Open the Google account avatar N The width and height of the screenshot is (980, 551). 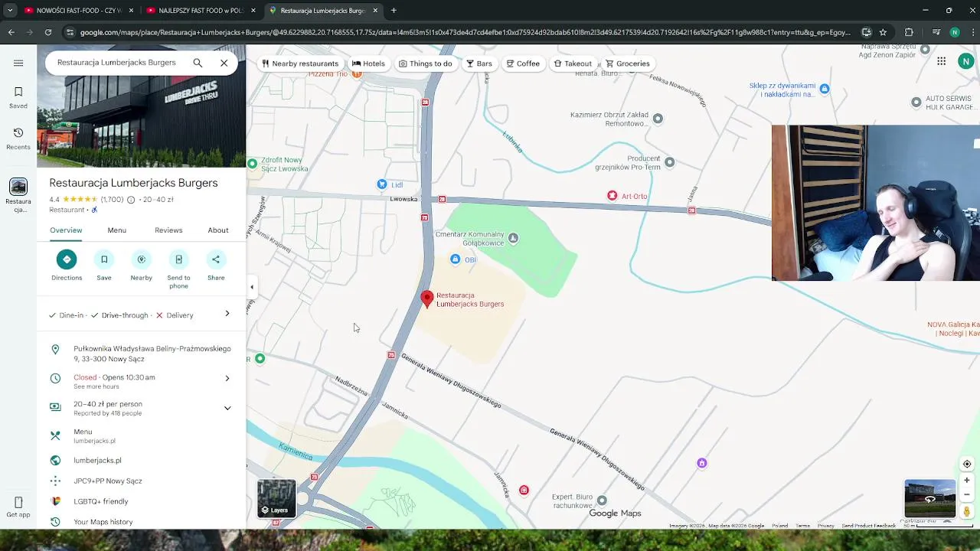point(966,62)
